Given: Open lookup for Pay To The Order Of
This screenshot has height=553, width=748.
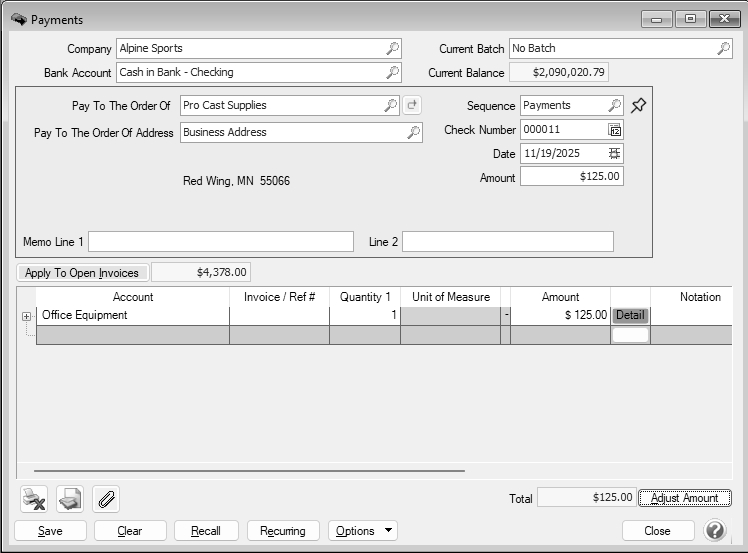Looking at the screenshot, I should (x=390, y=105).
